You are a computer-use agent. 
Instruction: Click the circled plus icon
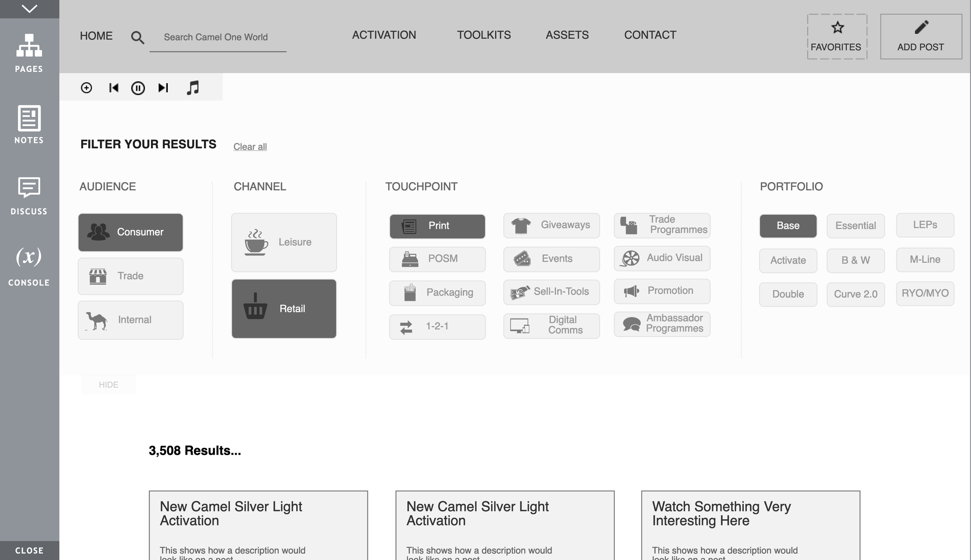pos(86,88)
